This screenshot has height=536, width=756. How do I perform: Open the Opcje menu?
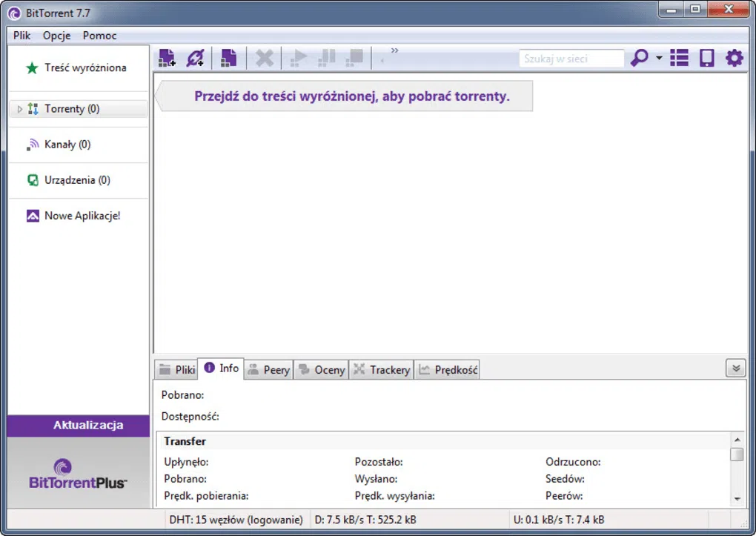(x=56, y=36)
